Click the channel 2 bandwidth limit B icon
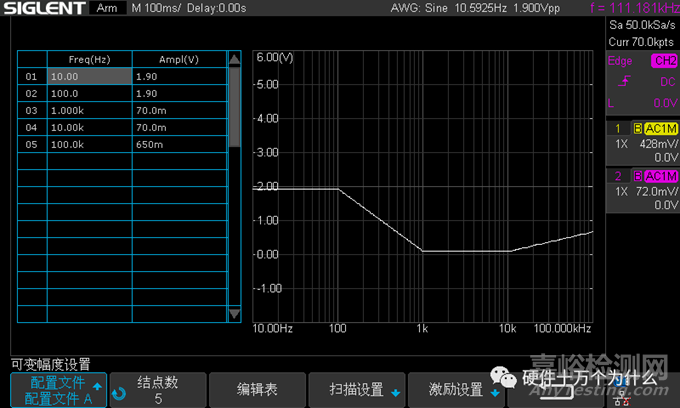680x408 pixels. click(x=637, y=176)
